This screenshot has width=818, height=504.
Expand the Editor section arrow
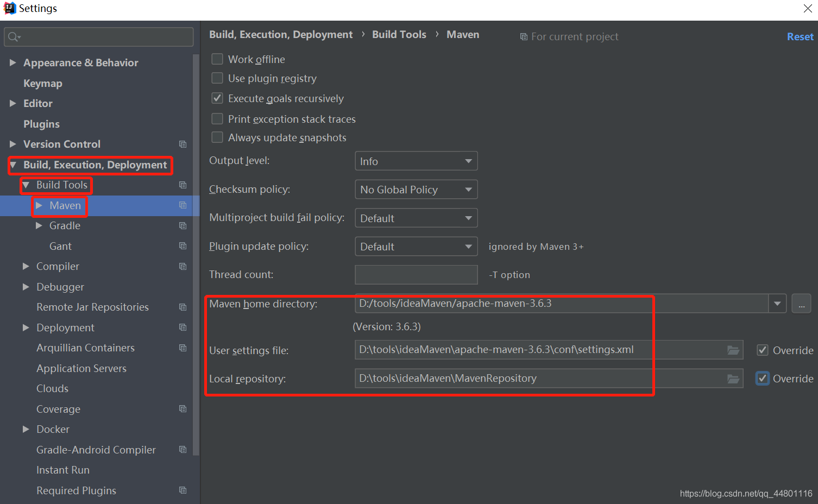pos(12,103)
